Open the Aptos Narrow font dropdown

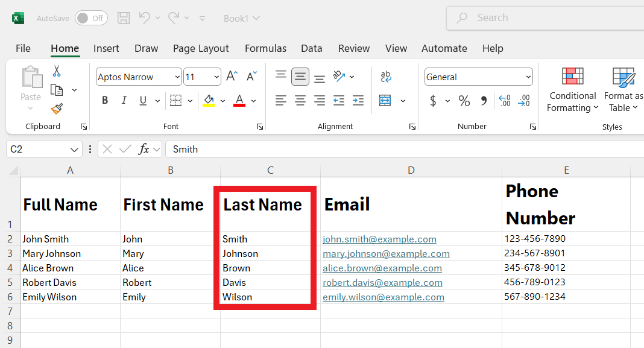pyautogui.click(x=177, y=77)
